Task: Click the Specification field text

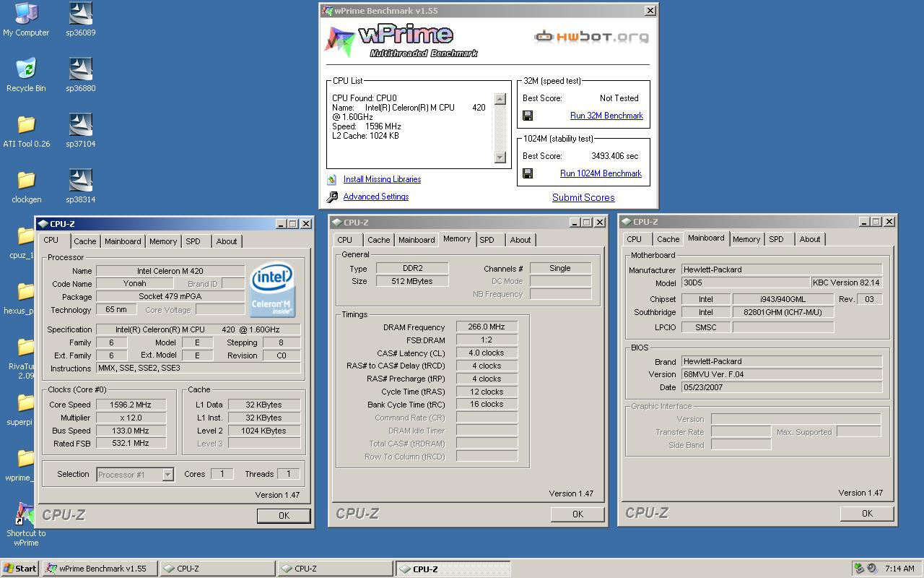Action: pos(199,329)
